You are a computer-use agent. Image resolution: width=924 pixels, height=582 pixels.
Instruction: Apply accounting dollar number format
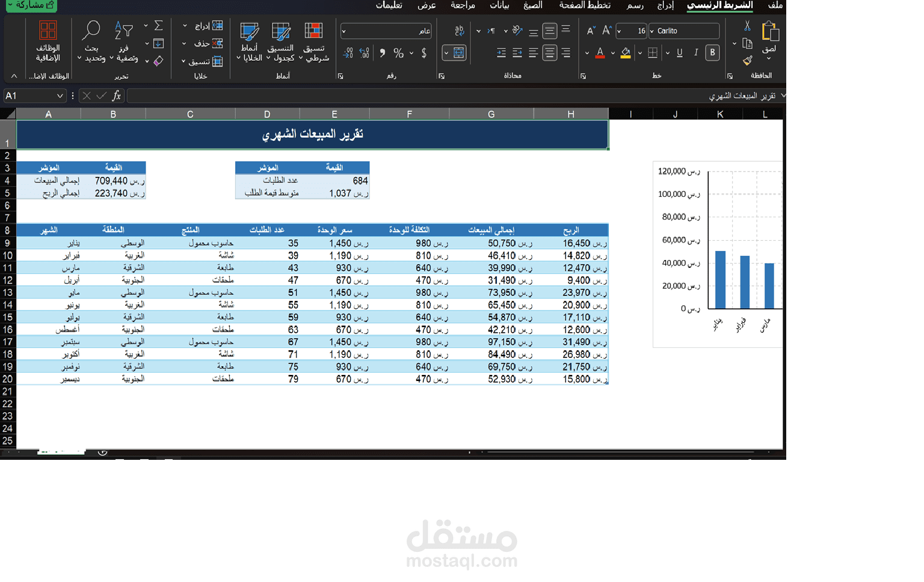click(424, 53)
